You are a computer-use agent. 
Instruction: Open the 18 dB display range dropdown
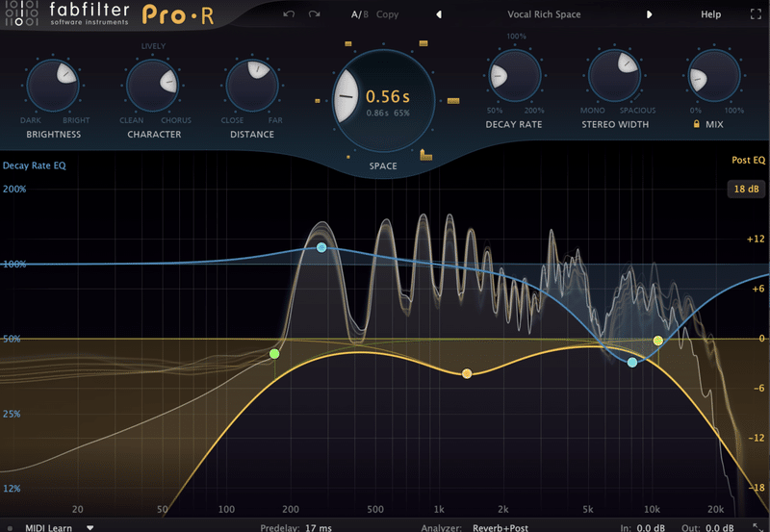pos(747,189)
